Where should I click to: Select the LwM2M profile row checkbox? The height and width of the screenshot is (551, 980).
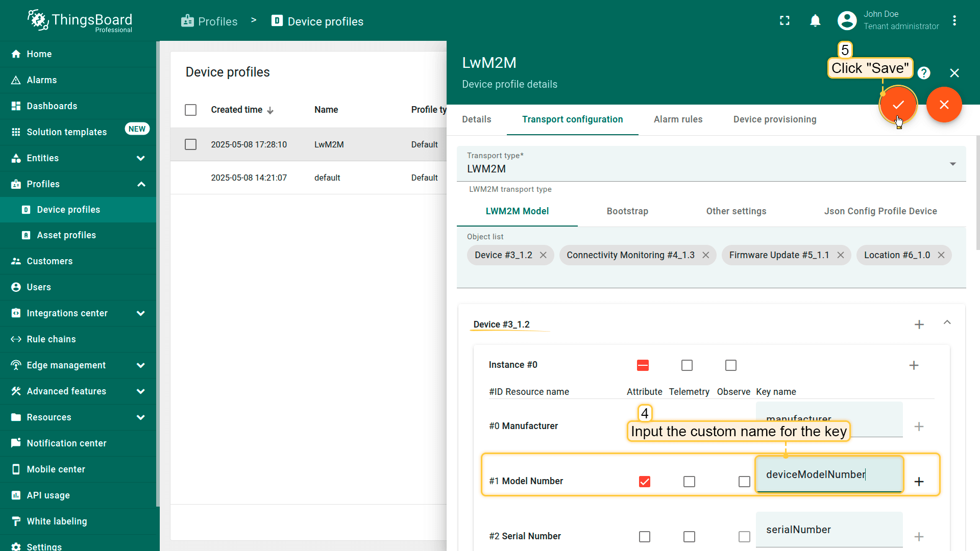(x=190, y=144)
